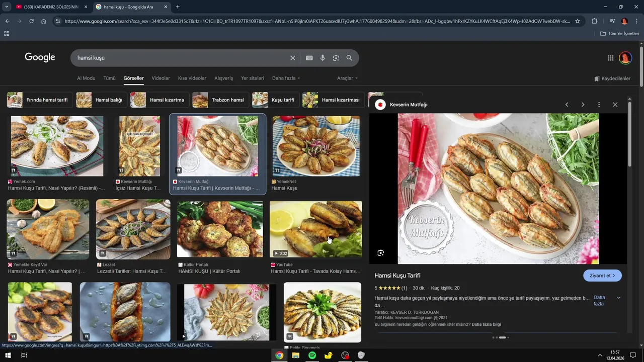Show hidden system tray icons
This screenshot has width=644, height=362.
[x=599, y=355]
